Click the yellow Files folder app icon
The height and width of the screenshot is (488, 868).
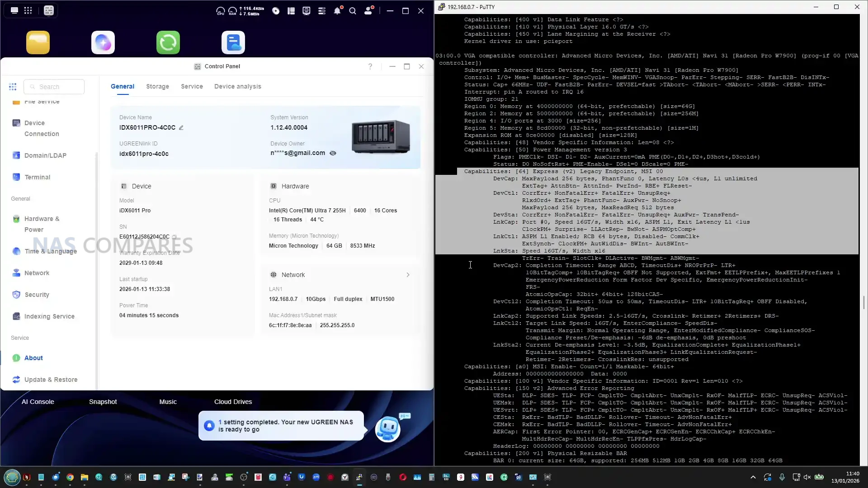pos(38,42)
